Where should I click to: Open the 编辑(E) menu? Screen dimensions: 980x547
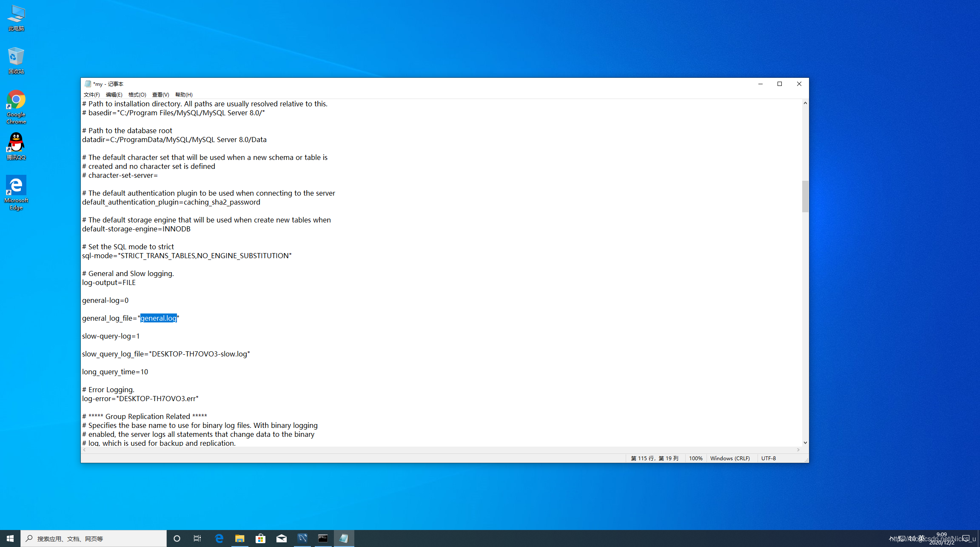coord(114,94)
